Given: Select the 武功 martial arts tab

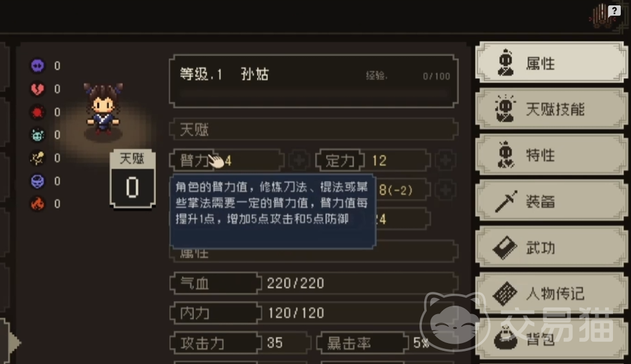Looking at the screenshot, I should (x=551, y=247).
